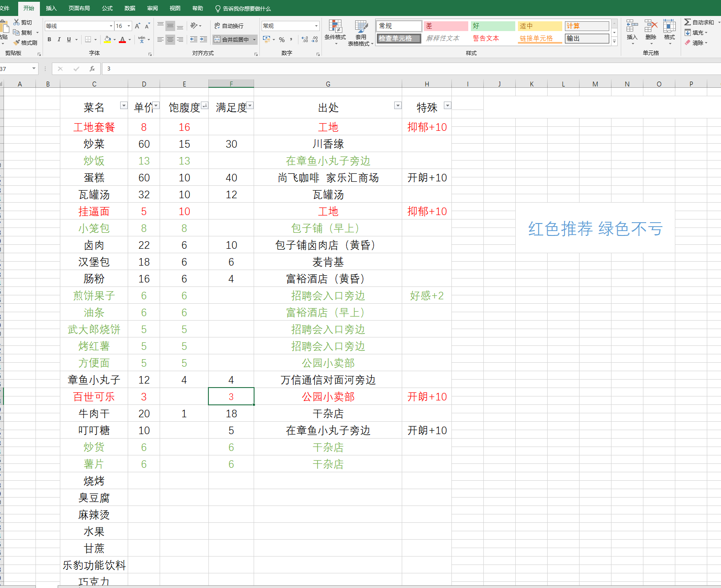The height and width of the screenshot is (588, 721).
Task: Switch to the 插入 ribbon tab
Action: tap(51, 8)
